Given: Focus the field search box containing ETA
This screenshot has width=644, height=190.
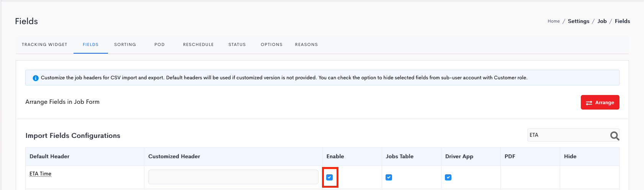Looking at the screenshot, I should click(x=569, y=135).
